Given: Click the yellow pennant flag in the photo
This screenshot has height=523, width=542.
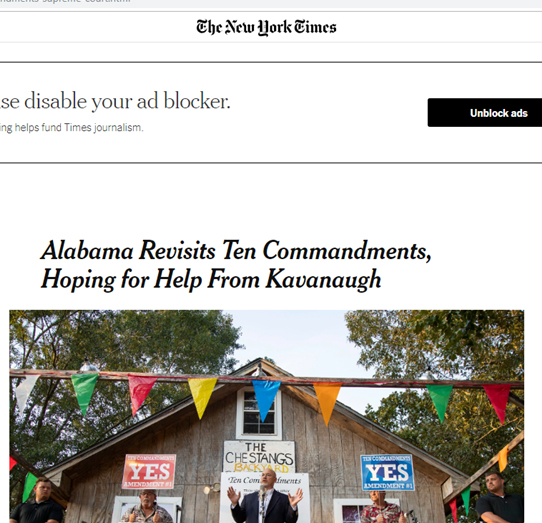Looking at the screenshot, I should pos(202,397).
